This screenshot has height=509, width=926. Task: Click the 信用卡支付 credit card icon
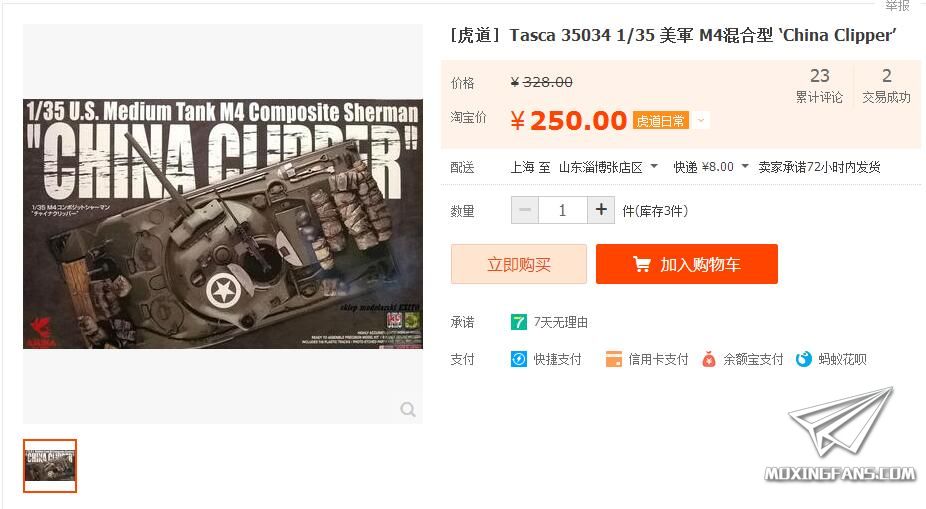[614, 359]
